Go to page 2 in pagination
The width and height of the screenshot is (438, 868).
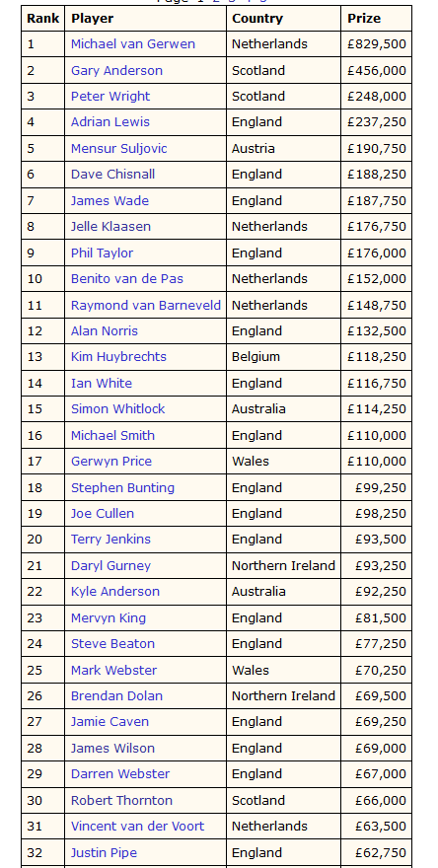click(216, 2)
